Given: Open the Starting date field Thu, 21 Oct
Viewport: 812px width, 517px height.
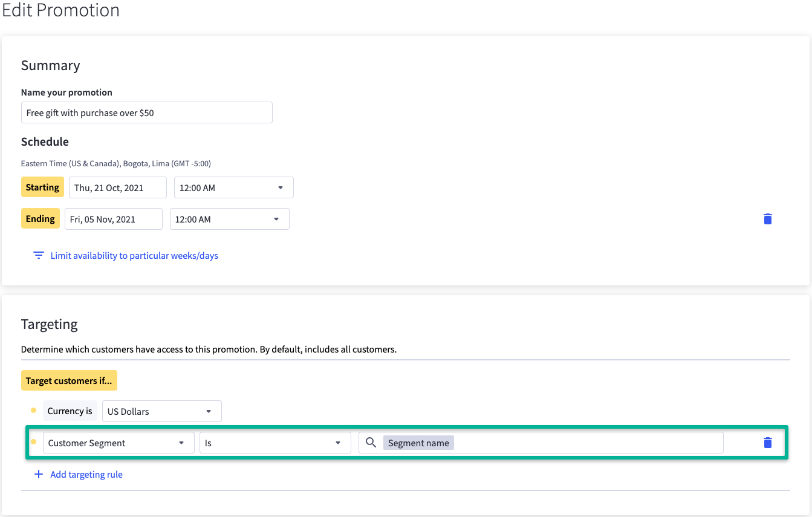Looking at the screenshot, I should (x=117, y=187).
